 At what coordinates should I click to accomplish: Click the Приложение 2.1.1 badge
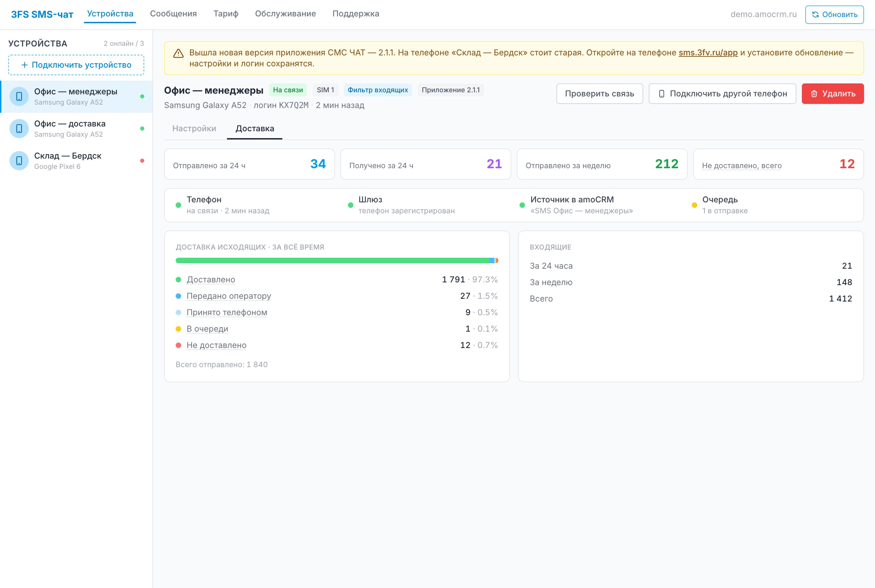450,90
